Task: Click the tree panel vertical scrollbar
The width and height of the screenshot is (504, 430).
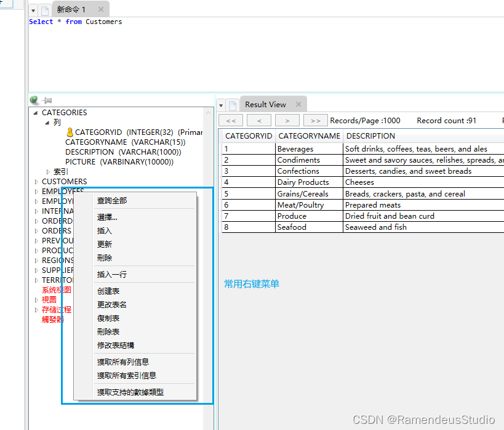Action: point(208,269)
